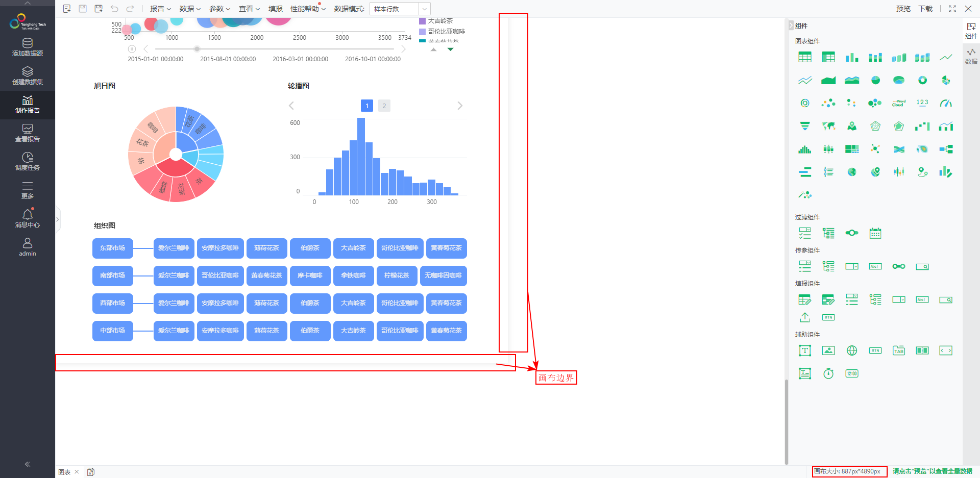The height and width of the screenshot is (478, 980).
Task: Insert the image auxiliary component
Action: 828,350
